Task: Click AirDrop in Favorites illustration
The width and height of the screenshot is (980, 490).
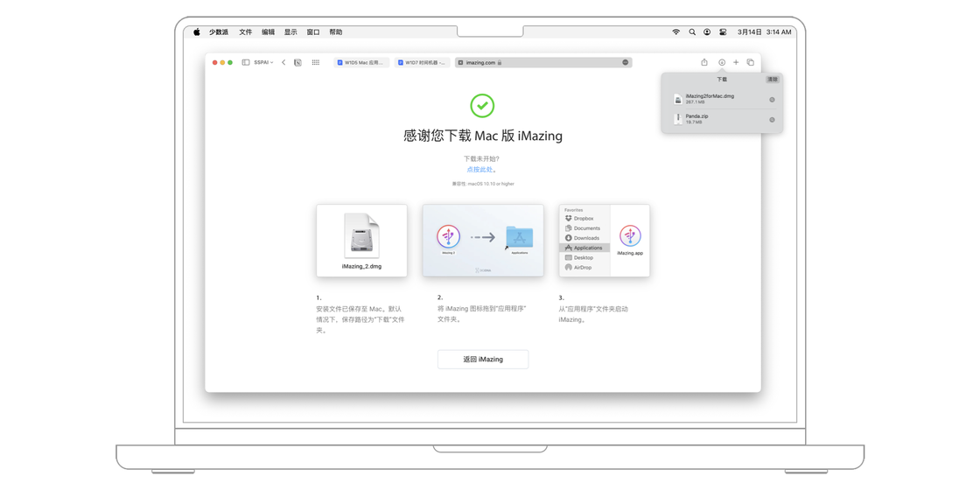Action: [x=578, y=267]
